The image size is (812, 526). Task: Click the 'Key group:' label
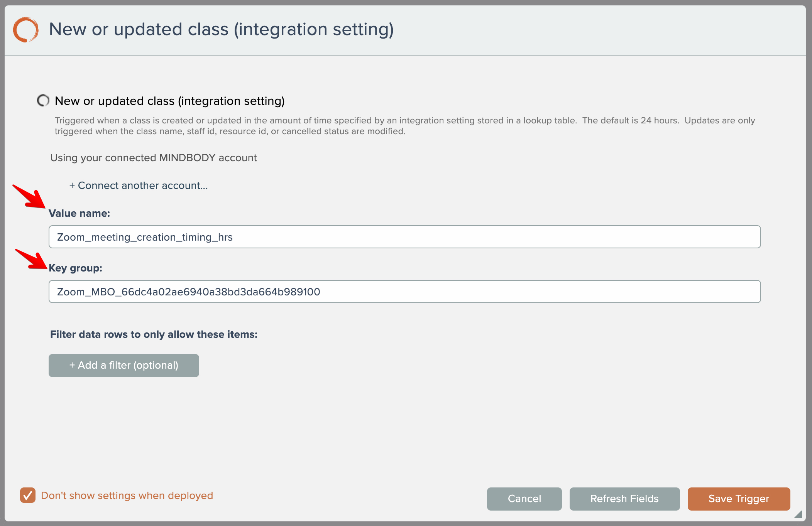pyautogui.click(x=76, y=268)
